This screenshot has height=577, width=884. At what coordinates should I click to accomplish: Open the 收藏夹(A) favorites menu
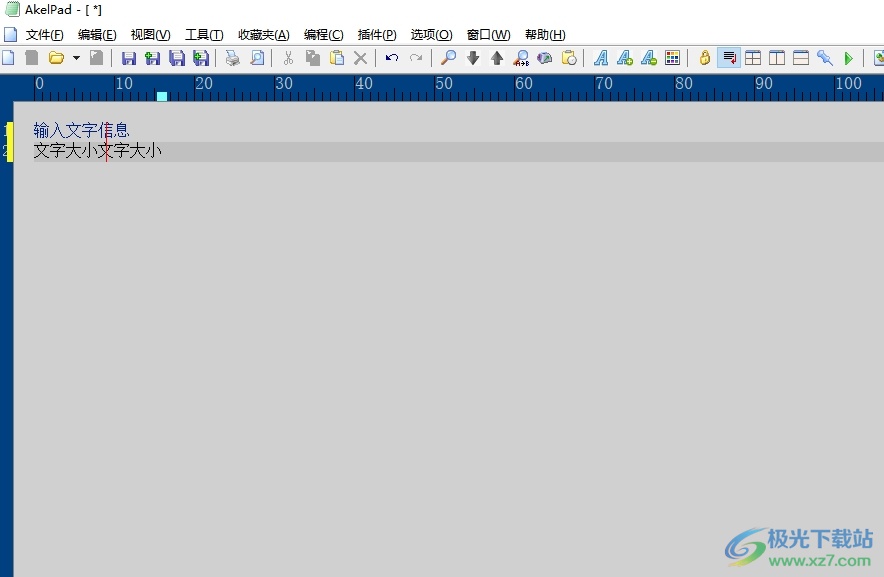264,34
